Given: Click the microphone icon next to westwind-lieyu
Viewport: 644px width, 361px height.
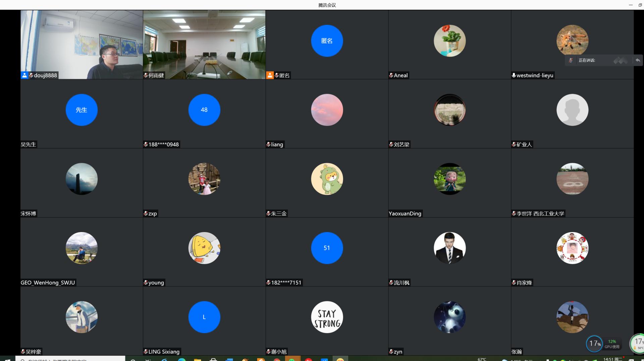Looking at the screenshot, I should 514,75.
